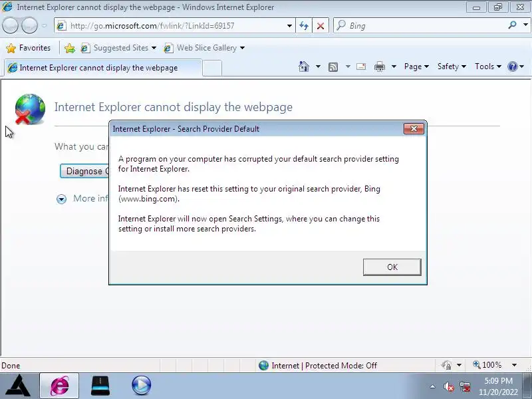Click the Refresh page icon
Screen dimensions: 532x399
click(304, 26)
